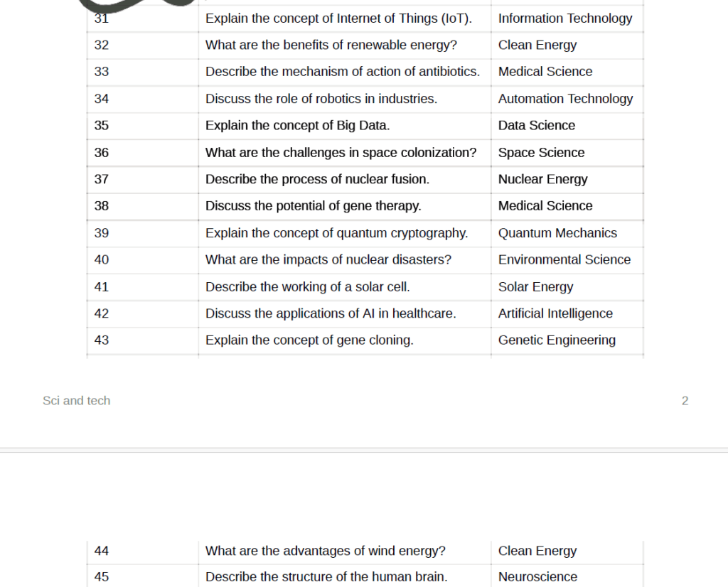Click the 'Sci and tech' page footer
This screenshot has height=587, width=728.
tap(77, 401)
